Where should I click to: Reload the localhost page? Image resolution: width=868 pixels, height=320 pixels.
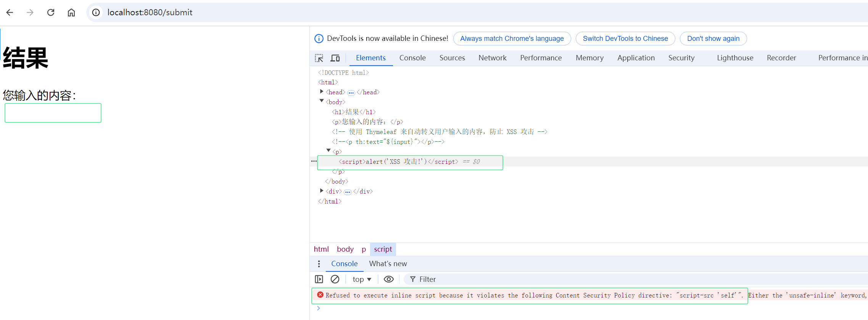pos(51,13)
